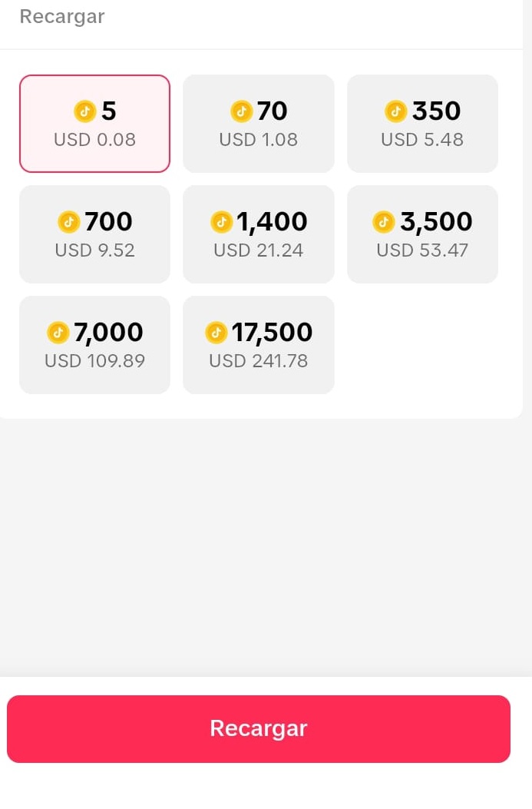Choose the 7,000 coins package
The height and width of the screenshot is (809, 532).
(94, 344)
